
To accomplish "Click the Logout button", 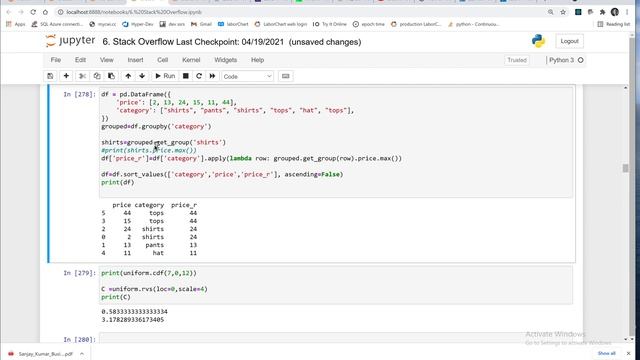I will (x=569, y=41).
